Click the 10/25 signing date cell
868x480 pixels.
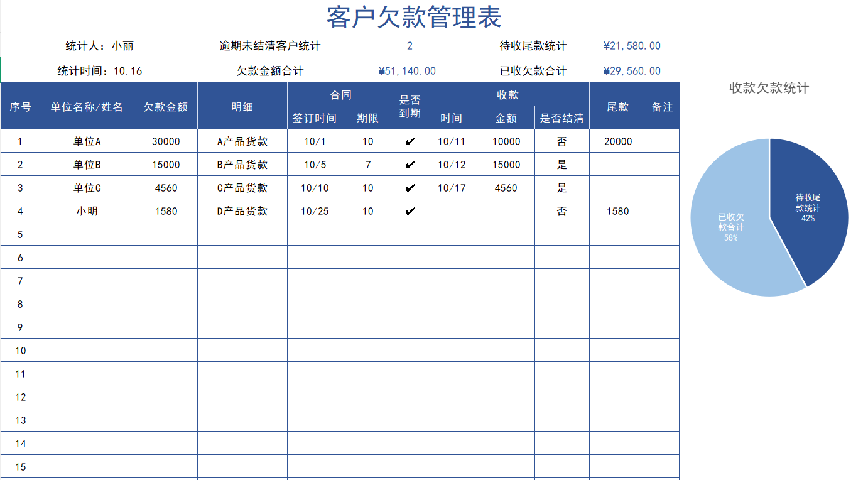tap(315, 211)
